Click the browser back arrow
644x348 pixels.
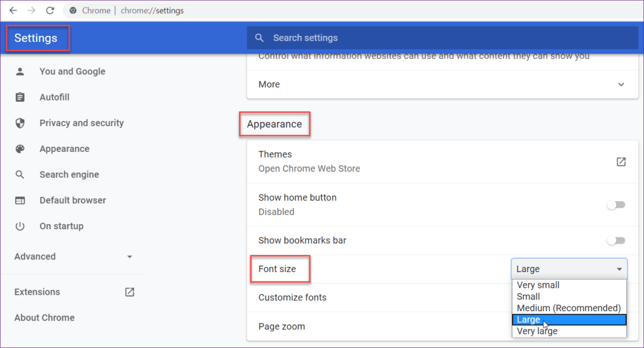[x=13, y=10]
